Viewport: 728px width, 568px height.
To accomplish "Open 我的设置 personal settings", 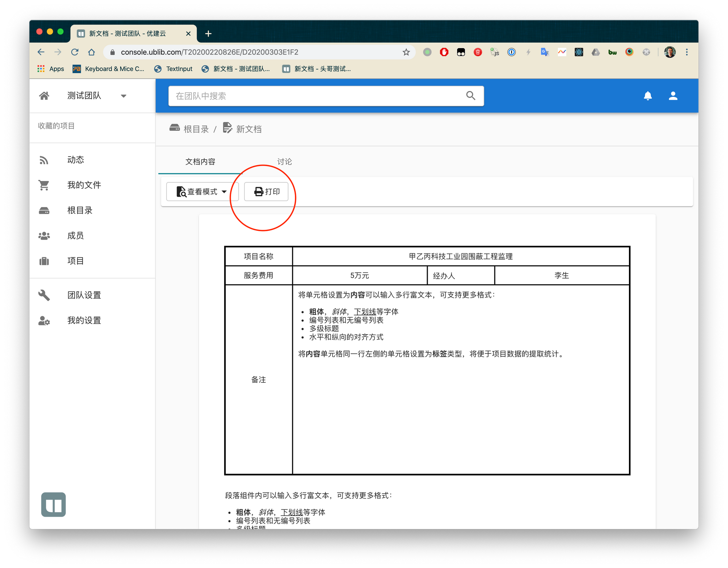I will pyautogui.click(x=84, y=320).
